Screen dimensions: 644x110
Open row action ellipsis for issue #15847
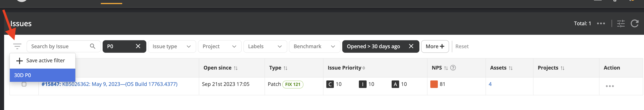(609, 86)
